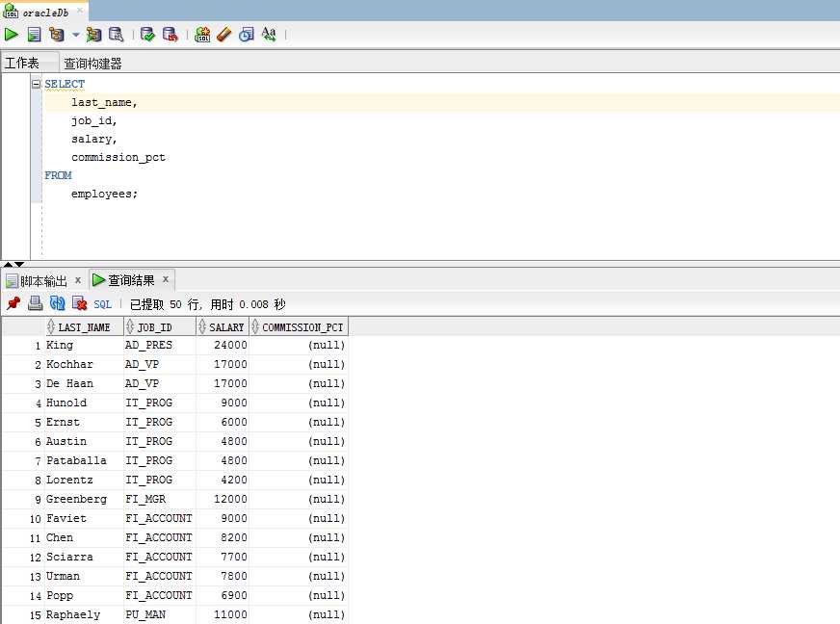
Task: Collapse the SELECT code fold marker
Action: point(36,84)
